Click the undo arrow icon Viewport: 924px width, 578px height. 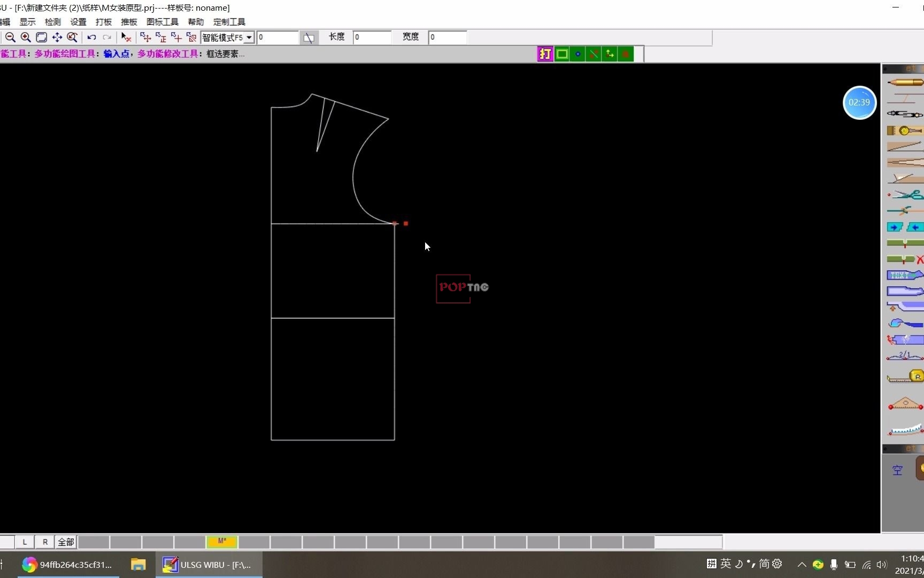pos(91,37)
